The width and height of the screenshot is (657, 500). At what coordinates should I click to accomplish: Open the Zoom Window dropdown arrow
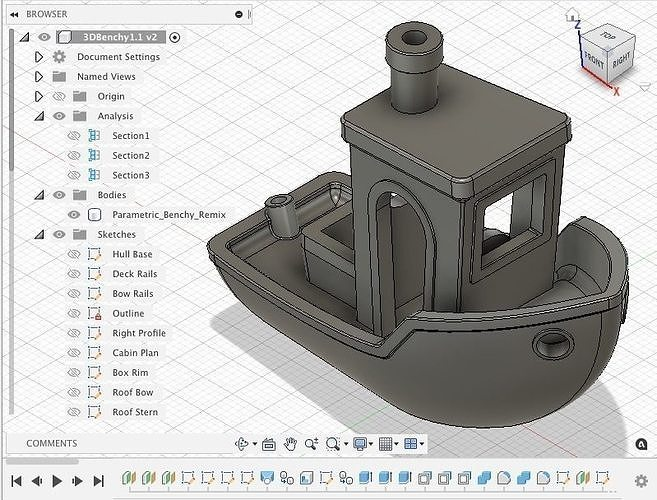coord(346,444)
